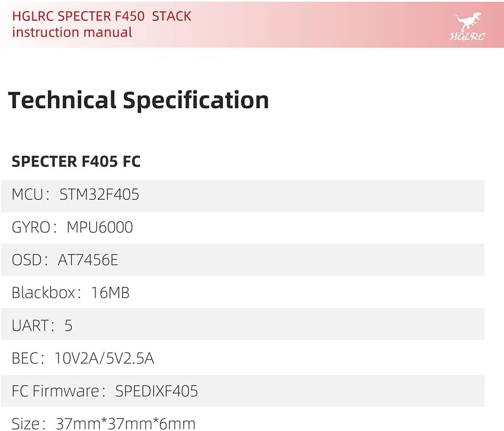Select the STM32F405 value
This screenshot has width=504, height=431.
tap(99, 195)
